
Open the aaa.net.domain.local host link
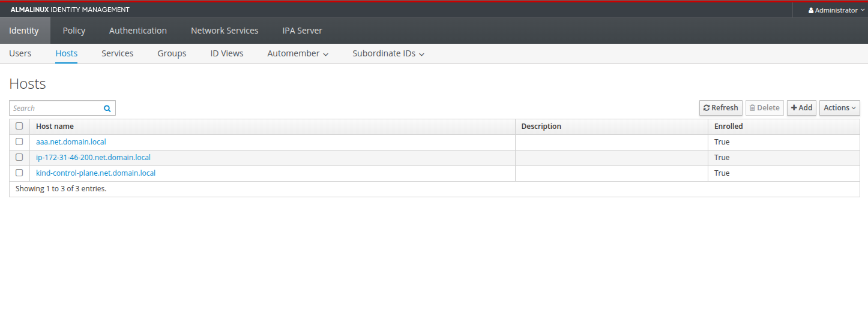(71, 142)
